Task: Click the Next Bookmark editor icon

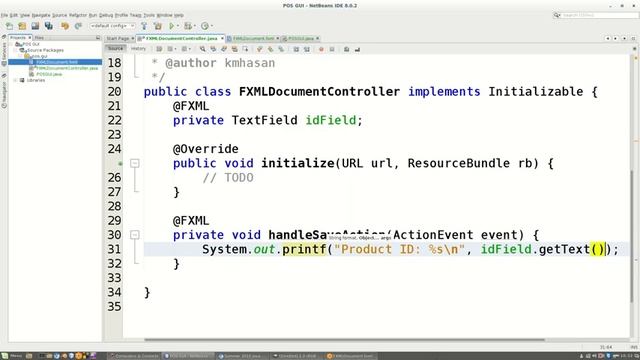Action: 270,49
